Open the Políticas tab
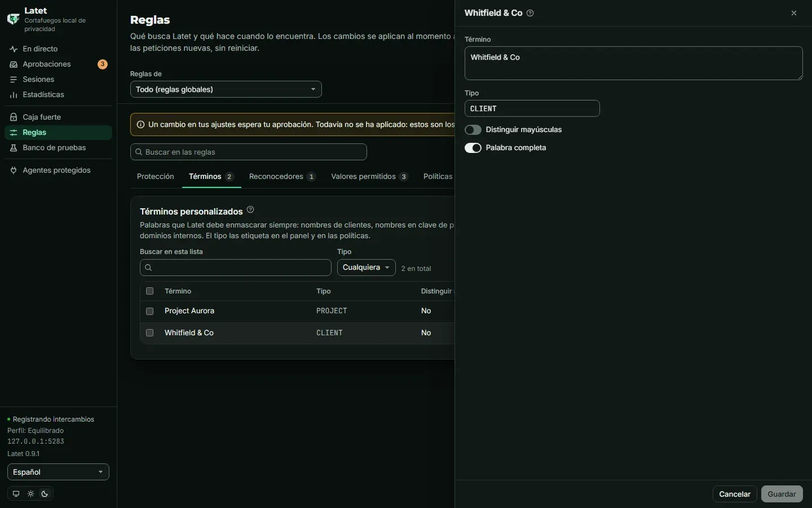 click(438, 177)
